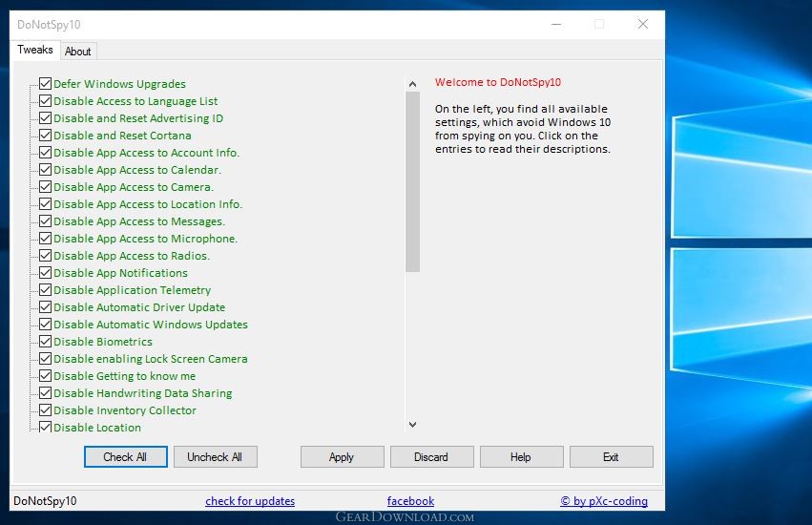
Task: Select Disable App Notifications label
Action: tap(120, 273)
